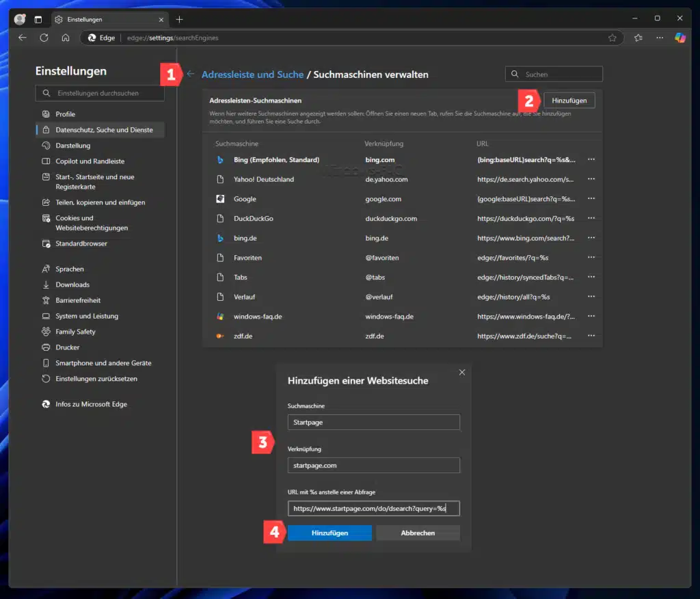Open Teilen, kopieren und einfügen
Viewport: 700px width, 599px height.
[x=100, y=202]
